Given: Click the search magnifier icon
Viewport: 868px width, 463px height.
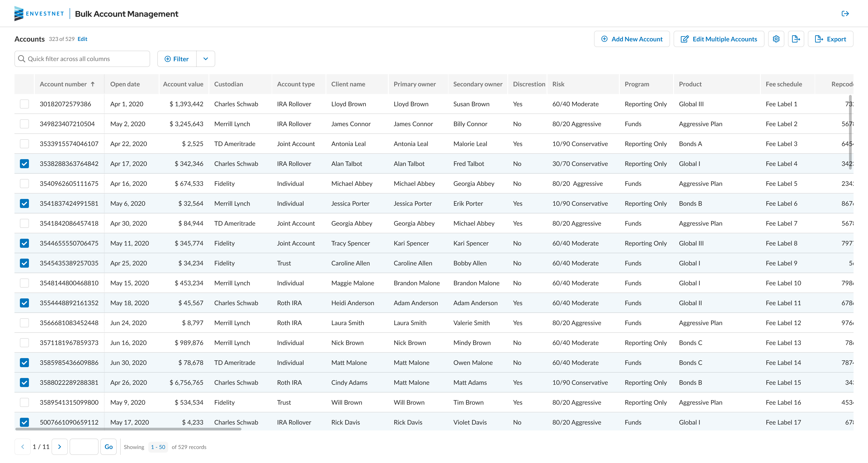Looking at the screenshot, I should pyautogui.click(x=21, y=59).
